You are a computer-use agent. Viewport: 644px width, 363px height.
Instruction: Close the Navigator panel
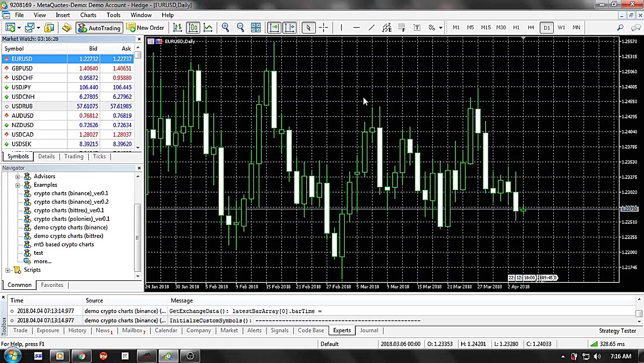click(x=139, y=168)
